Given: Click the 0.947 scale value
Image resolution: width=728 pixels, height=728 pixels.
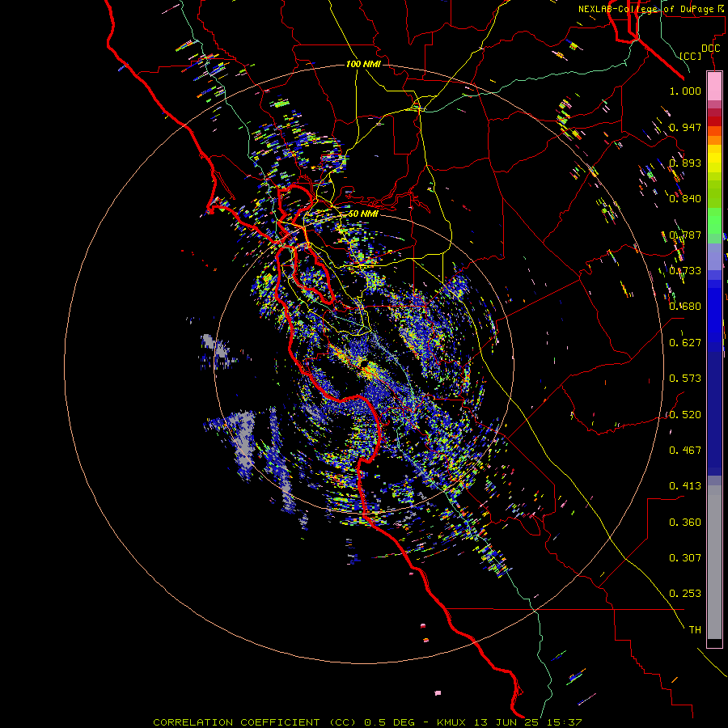Looking at the screenshot, I should pyautogui.click(x=685, y=127).
